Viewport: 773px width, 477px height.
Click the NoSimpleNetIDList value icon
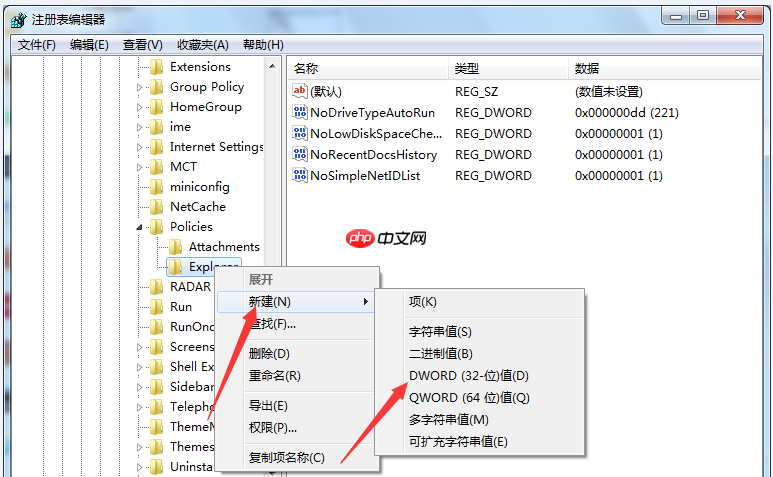[300, 176]
